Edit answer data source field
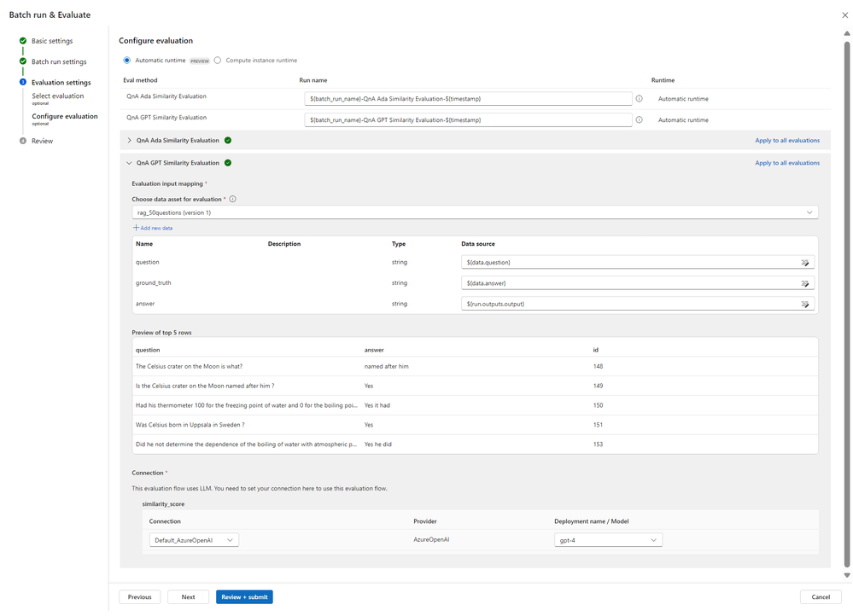 tap(638, 304)
